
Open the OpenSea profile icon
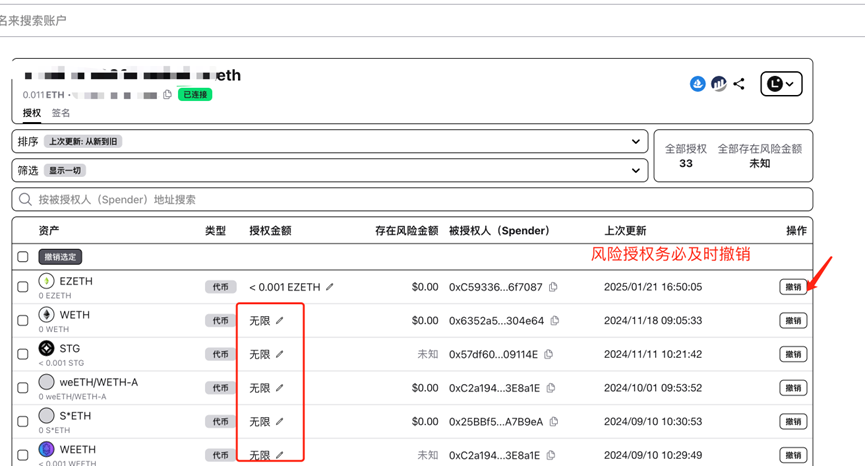pyautogui.click(x=698, y=84)
